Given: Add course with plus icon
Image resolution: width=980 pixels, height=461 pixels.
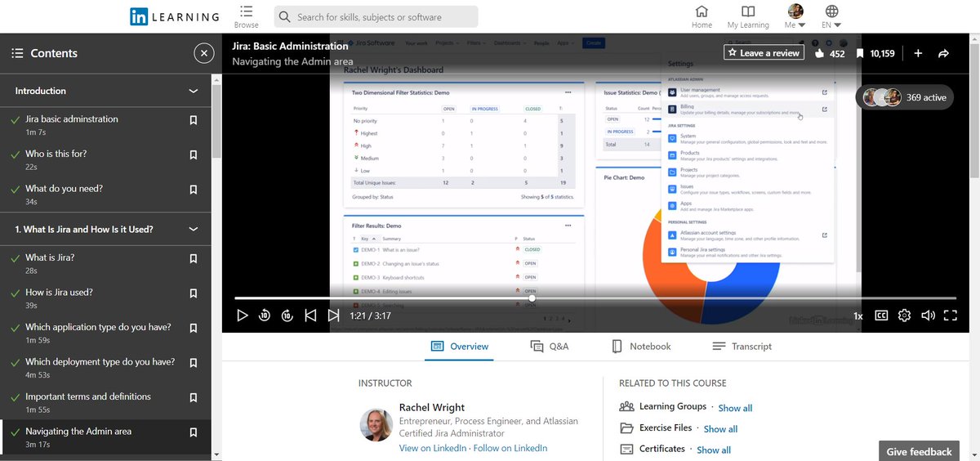Looking at the screenshot, I should coord(918,53).
